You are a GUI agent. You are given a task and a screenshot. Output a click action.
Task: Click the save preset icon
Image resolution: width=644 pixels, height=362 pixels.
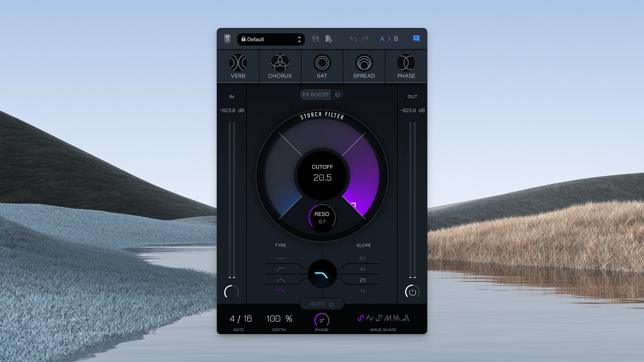[x=315, y=39]
